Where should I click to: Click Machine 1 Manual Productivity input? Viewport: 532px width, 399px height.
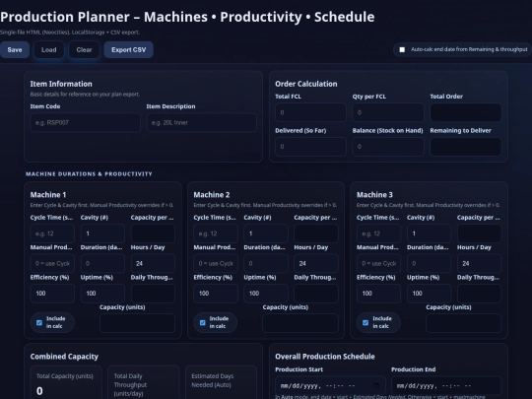coord(52,263)
